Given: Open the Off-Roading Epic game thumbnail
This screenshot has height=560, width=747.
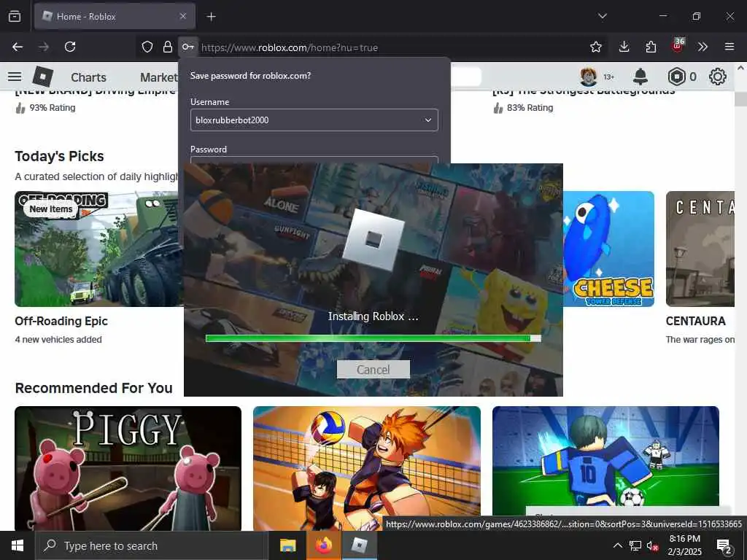Looking at the screenshot, I should pyautogui.click(x=98, y=249).
